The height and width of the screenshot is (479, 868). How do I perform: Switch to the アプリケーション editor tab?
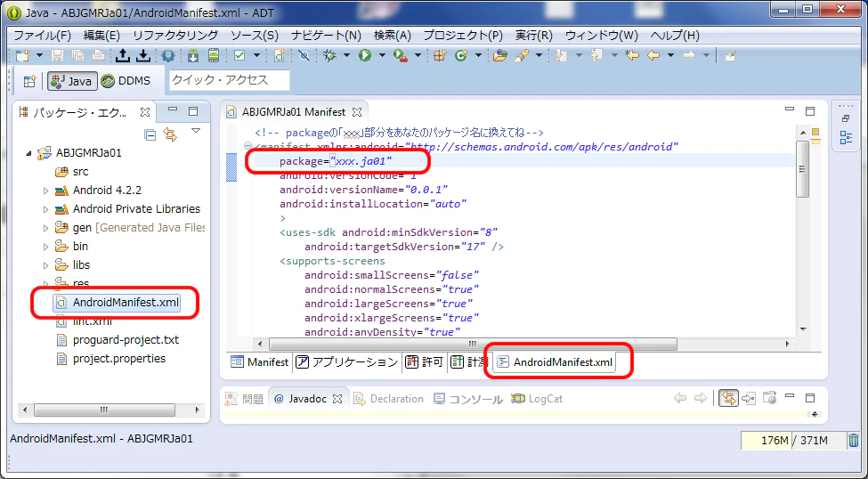click(347, 362)
